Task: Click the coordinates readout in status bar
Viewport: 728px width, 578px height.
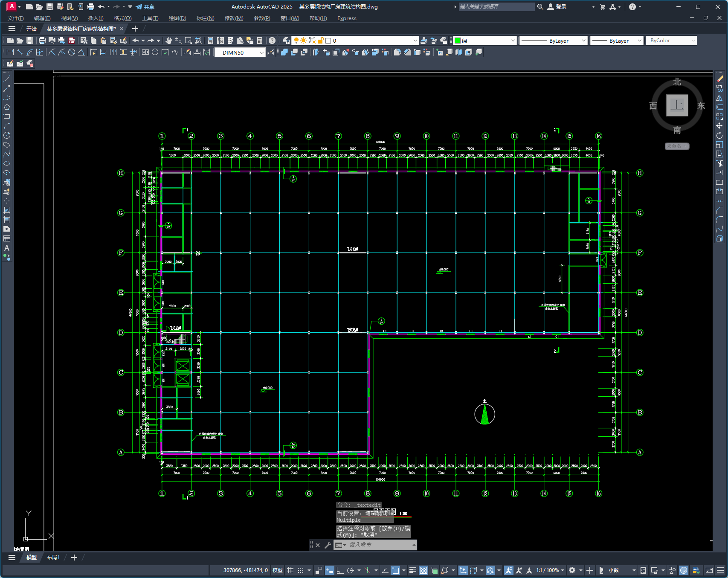Action: (246, 570)
